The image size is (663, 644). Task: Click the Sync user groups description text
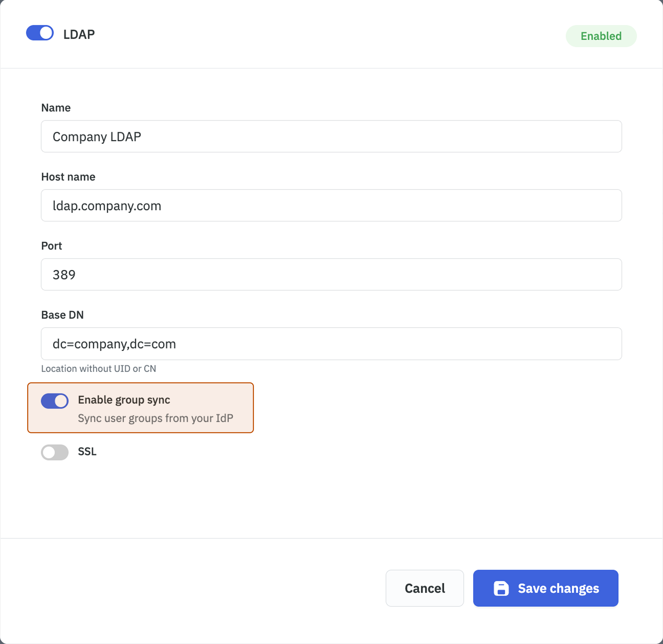point(156,418)
